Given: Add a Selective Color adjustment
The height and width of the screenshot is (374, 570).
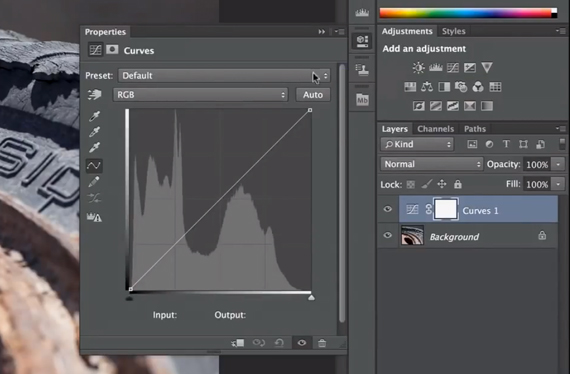Looking at the screenshot, I should pyautogui.click(x=470, y=106).
